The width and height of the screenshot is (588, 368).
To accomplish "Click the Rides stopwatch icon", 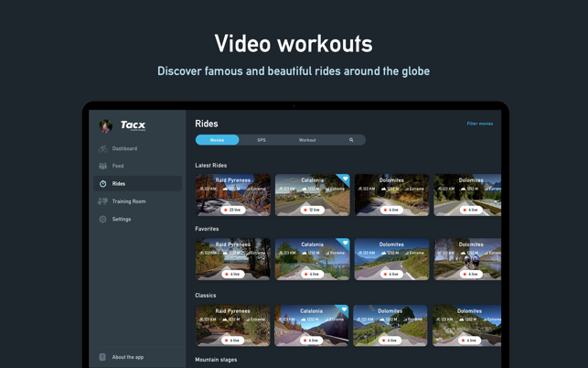I will tap(102, 184).
